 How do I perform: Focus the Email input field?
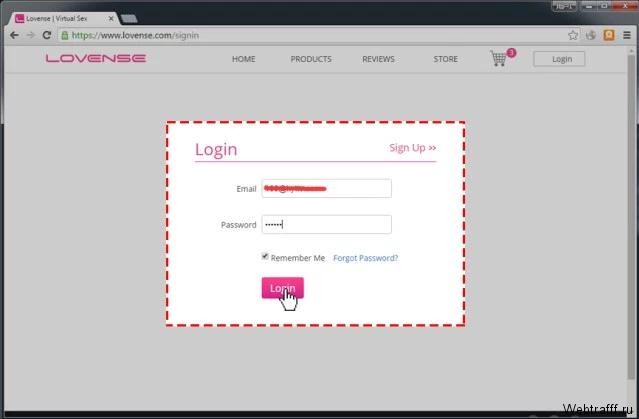coord(326,188)
